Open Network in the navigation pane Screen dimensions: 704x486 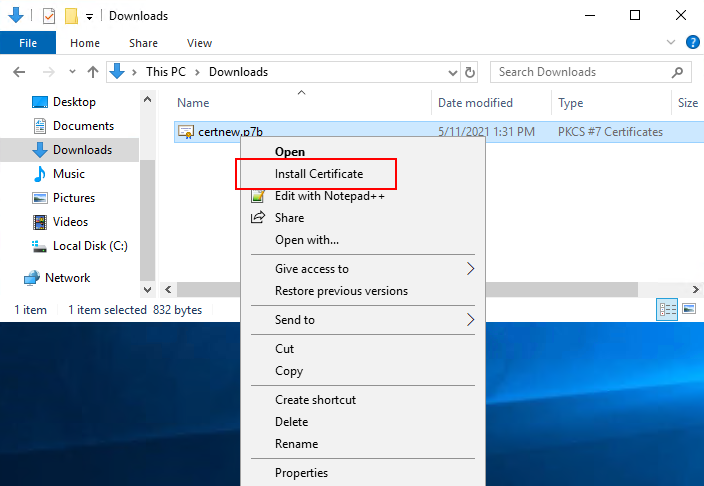67,278
